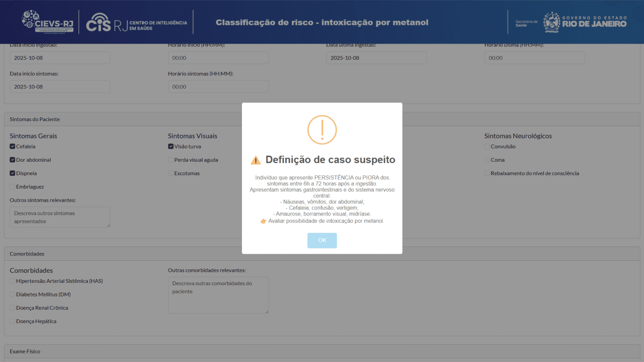Click the CIEVS-RJ logo
This screenshot has width=644, height=362.
(x=47, y=21)
